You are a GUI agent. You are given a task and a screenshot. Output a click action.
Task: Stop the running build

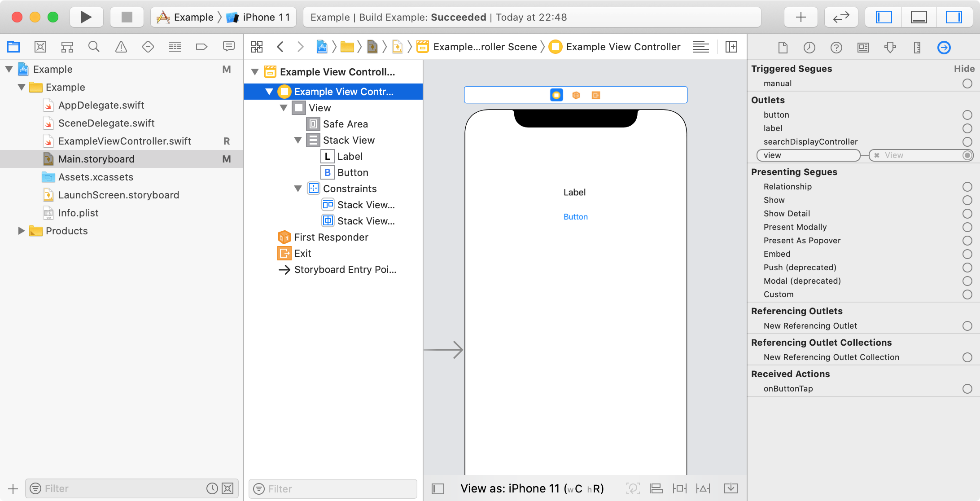127,17
